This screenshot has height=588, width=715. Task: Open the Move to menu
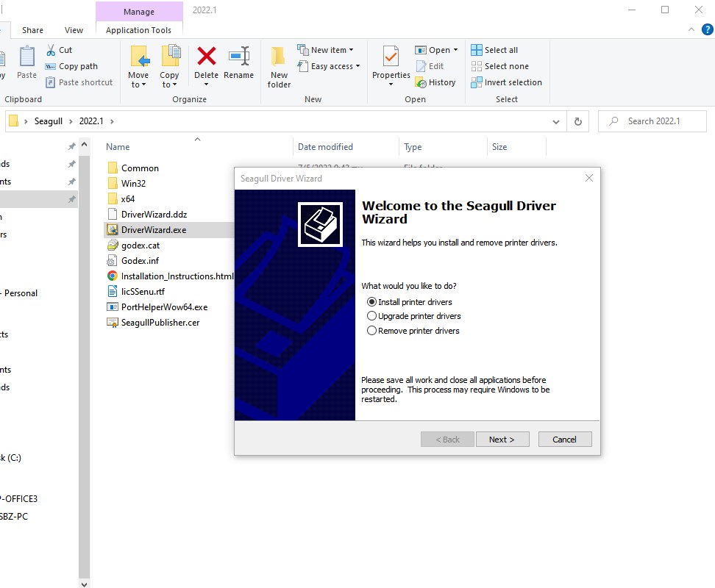(138, 67)
